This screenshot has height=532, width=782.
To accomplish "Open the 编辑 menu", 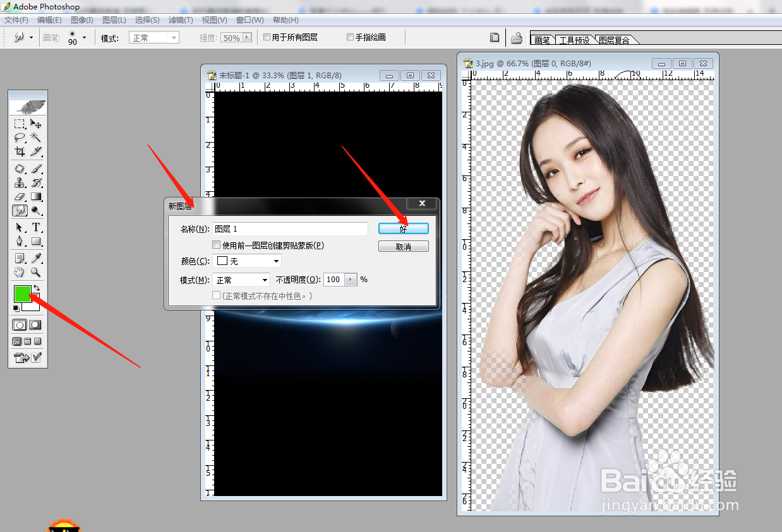I will pos(49,20).
